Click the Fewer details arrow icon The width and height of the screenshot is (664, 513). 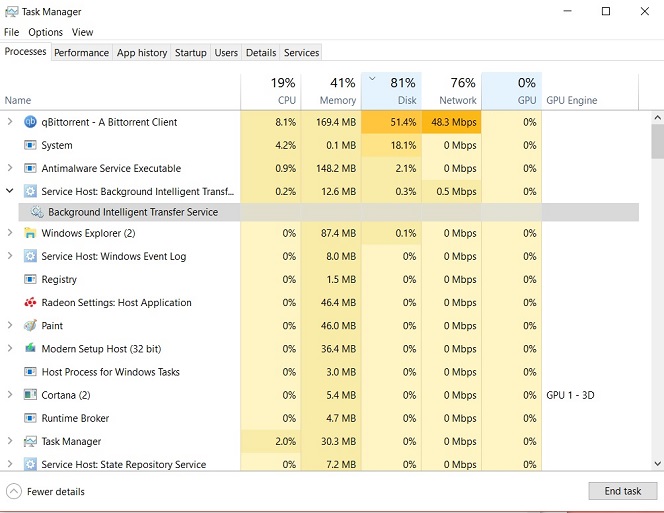14,491
